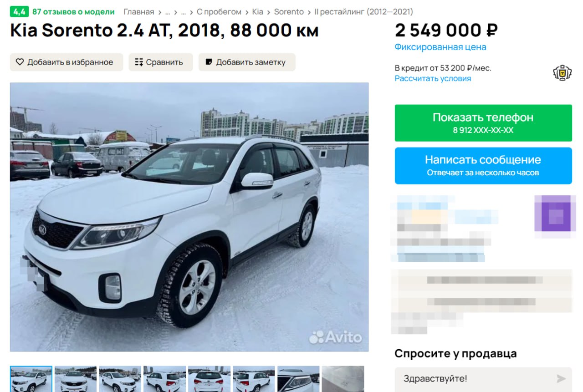Click the bank emblem icon near the credit offer

point(562,73)
